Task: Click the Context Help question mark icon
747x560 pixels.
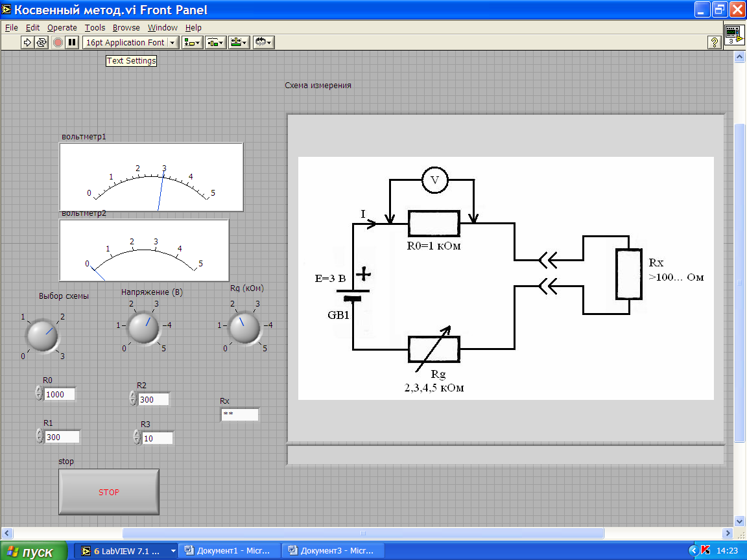Action: [714, 42]
